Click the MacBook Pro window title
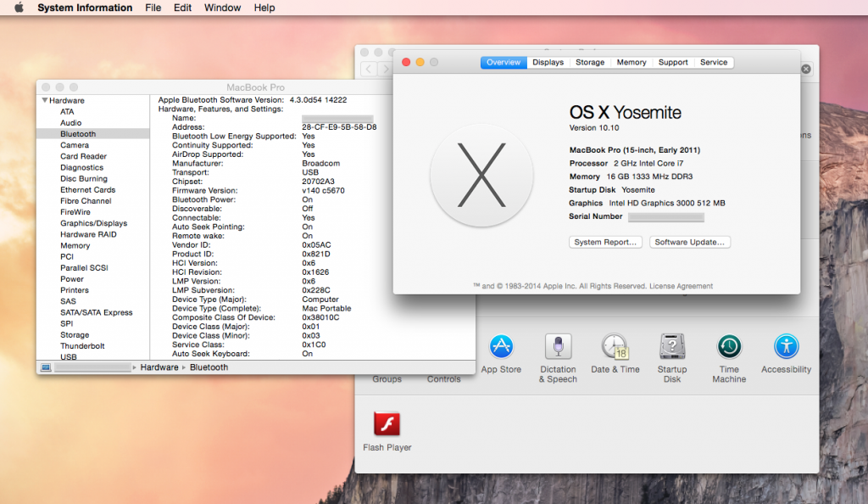 tap(255, 87)
